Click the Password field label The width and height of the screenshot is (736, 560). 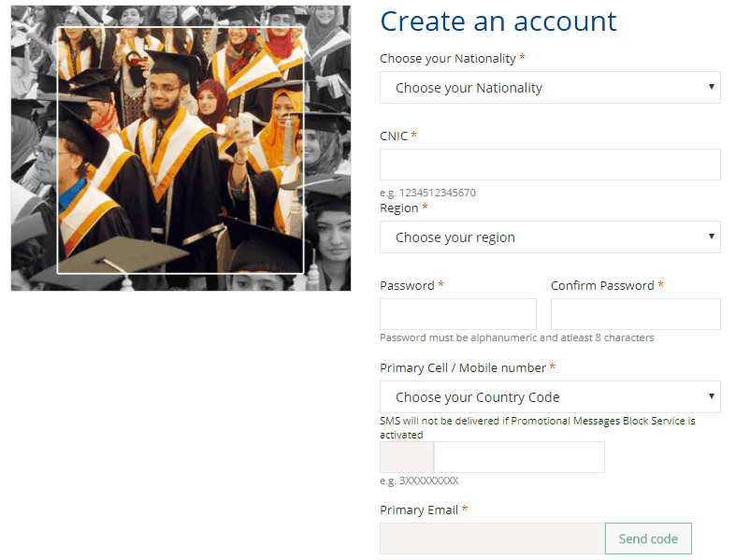click(407, 286)
